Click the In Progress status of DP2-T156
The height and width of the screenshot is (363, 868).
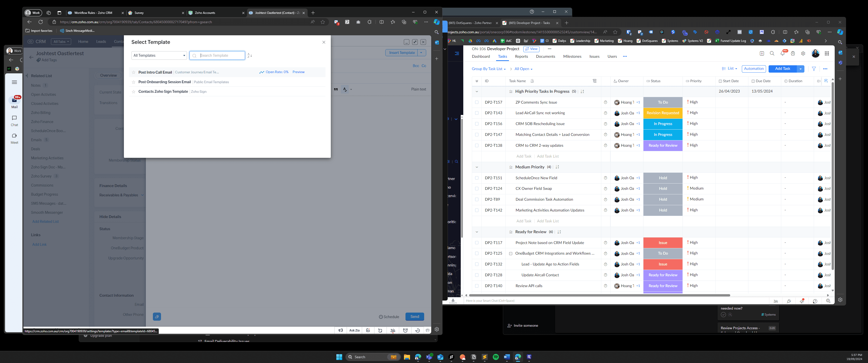coord(663,124)
